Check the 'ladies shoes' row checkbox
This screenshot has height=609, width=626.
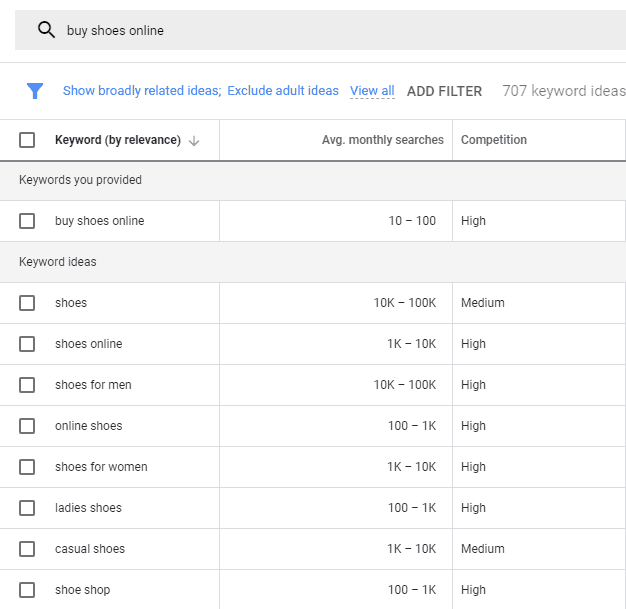point(27,508)
